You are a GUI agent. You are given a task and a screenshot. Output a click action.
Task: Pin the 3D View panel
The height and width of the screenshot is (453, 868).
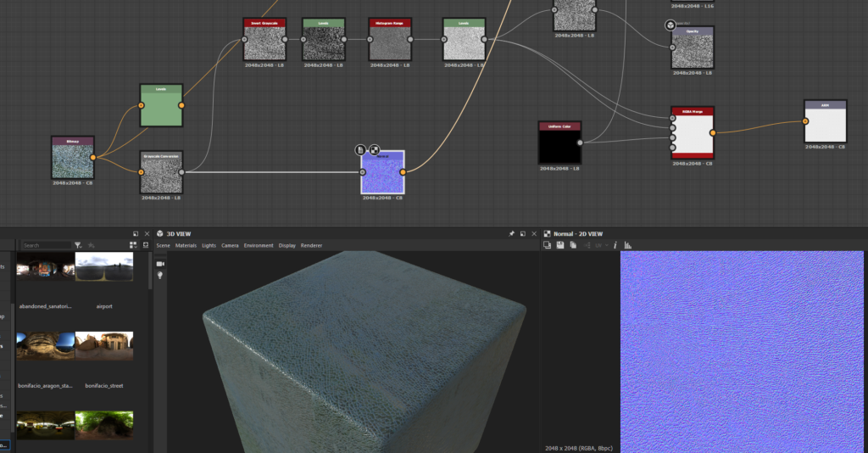511,233
